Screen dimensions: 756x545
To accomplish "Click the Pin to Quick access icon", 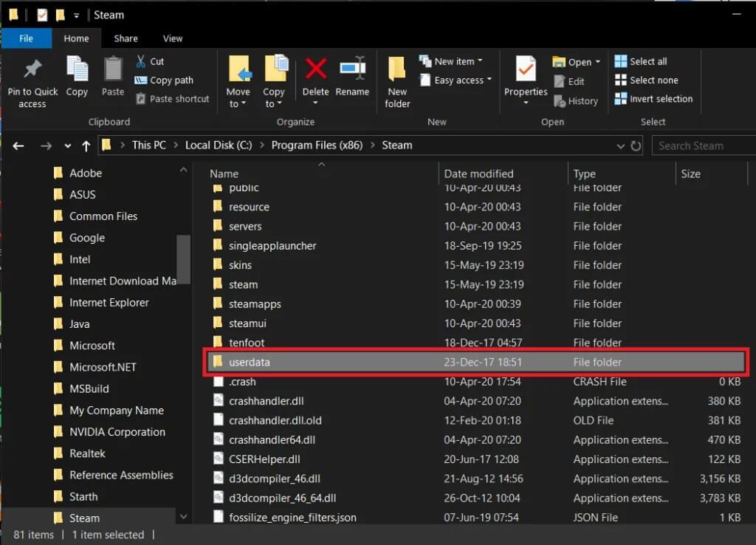I will click(32, 70).
